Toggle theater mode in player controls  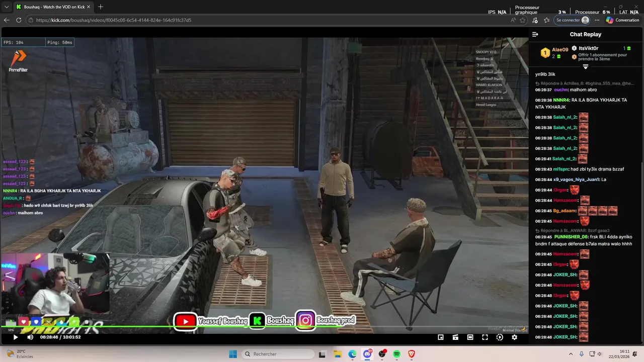470,337
